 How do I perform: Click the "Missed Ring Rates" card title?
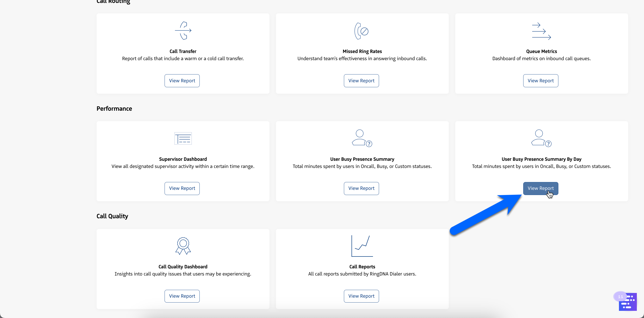click(x=362, y=51)
